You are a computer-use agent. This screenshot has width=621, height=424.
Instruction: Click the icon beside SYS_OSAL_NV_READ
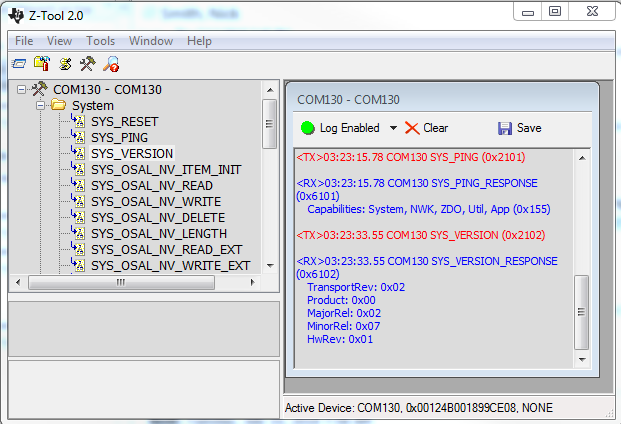78,184
